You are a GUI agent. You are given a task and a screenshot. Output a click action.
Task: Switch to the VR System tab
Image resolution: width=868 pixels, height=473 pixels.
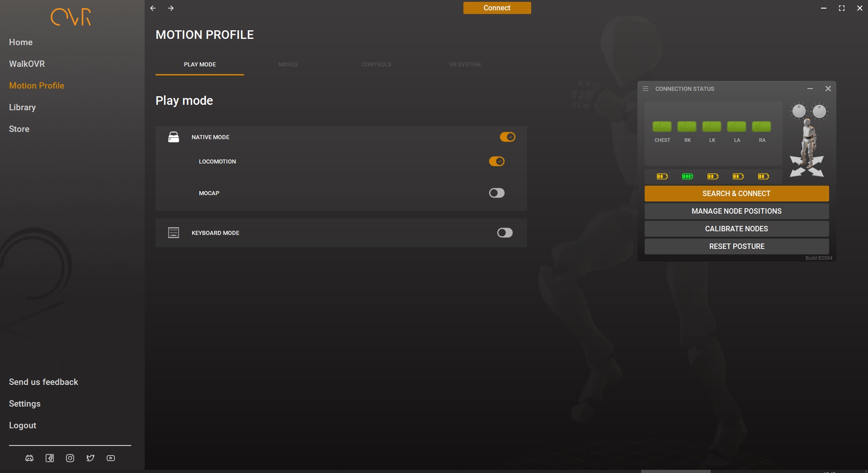click(x=465, y=65)
